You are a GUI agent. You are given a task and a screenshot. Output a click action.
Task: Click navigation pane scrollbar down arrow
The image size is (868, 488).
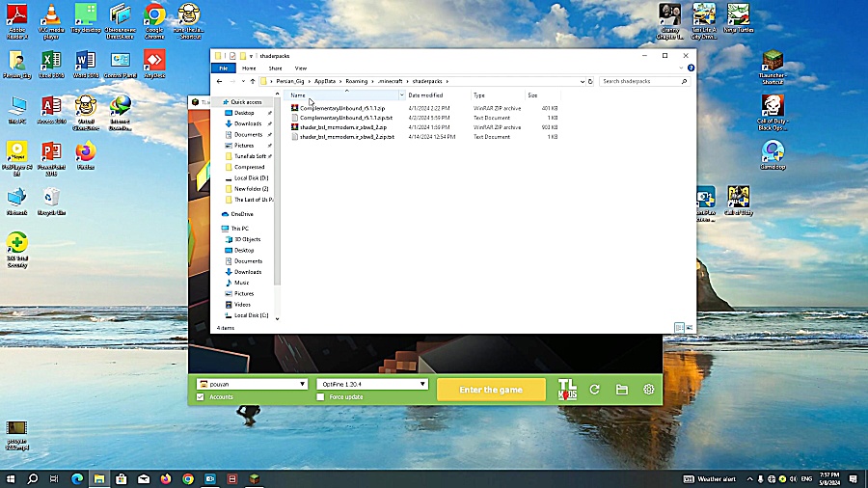pyautogui.click(x=278, y=318)
